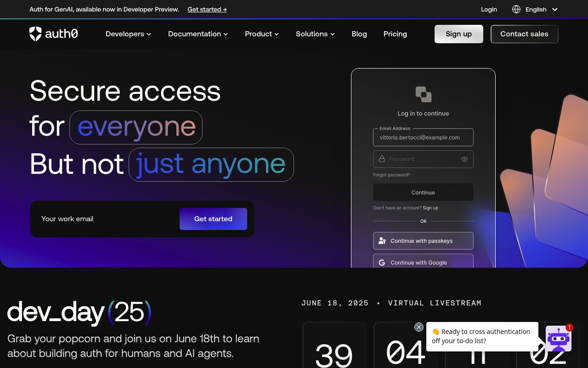Click the dev_day(25) logo text

click(x=79, y=313)
